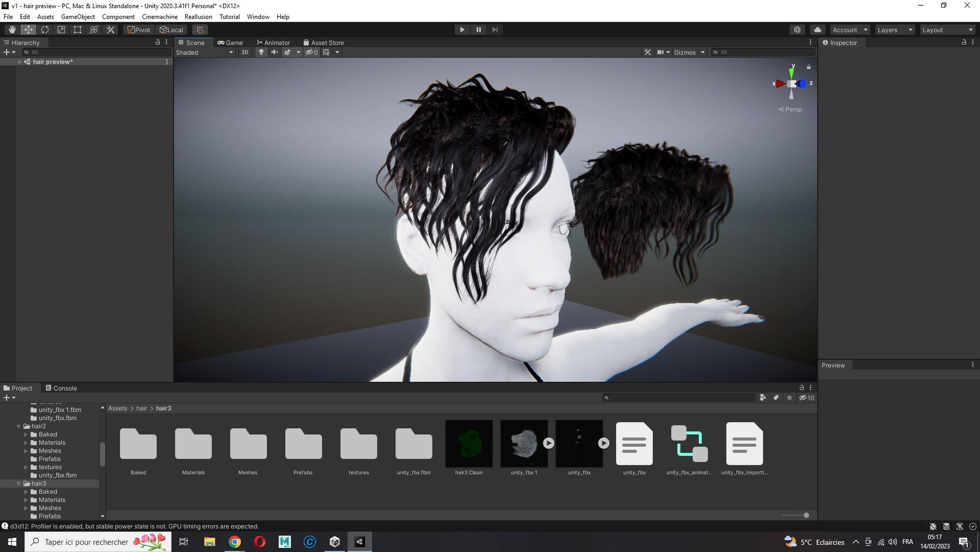Select the combined Transform tool
This screenshot has height=552, width=980.
point(94,29)
